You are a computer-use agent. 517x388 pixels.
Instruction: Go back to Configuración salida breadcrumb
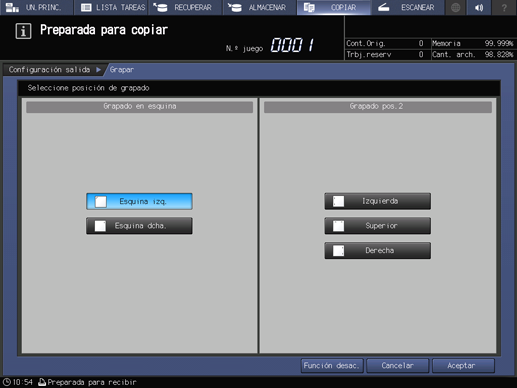coord(49,70)
